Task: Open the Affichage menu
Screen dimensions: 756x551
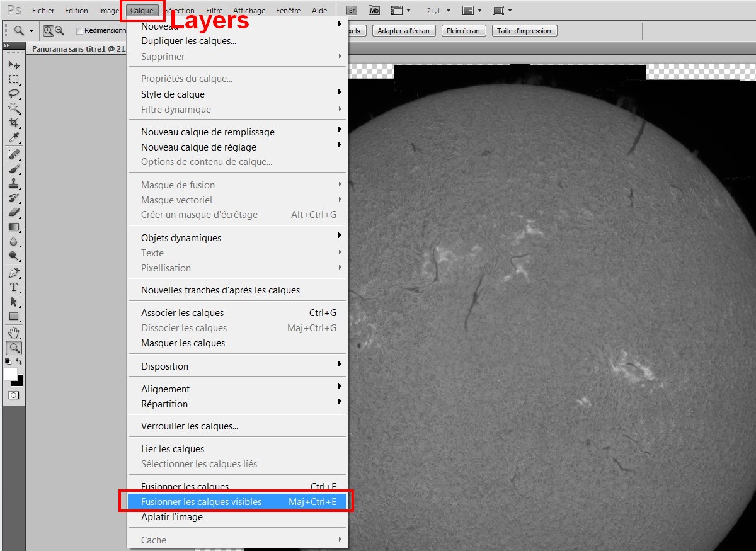Action: tap(249, 11)
